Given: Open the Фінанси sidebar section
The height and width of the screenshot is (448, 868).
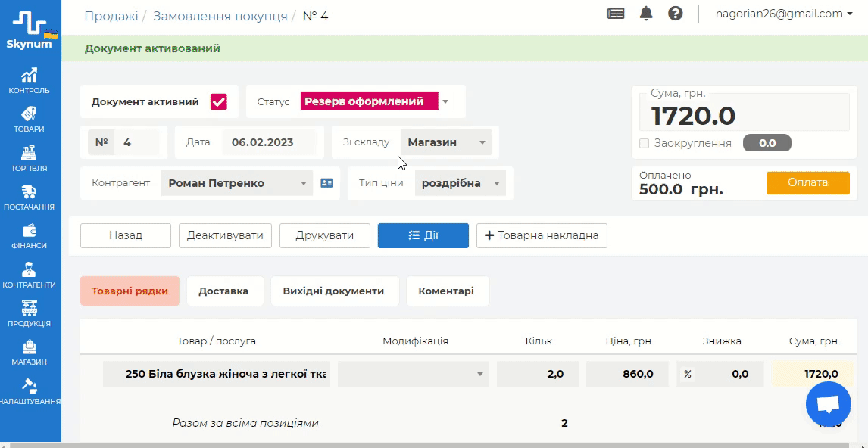Looking at the screenshot, I should 30,235.
